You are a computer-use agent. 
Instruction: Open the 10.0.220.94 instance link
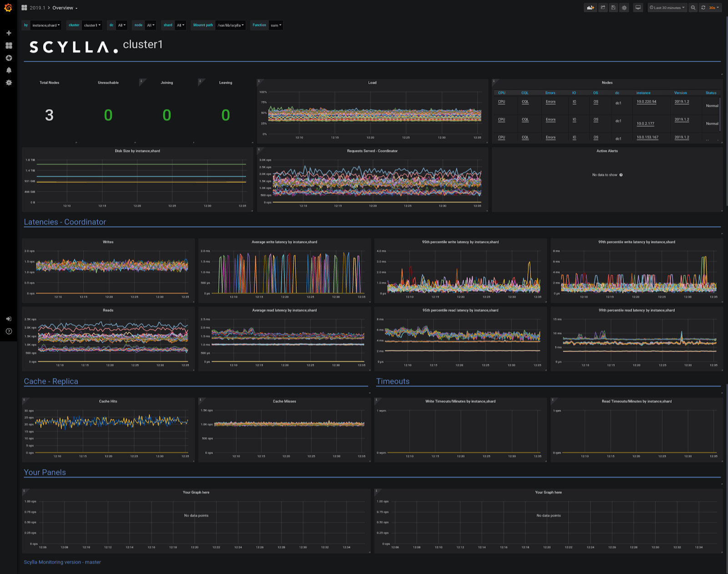point(646,102)
